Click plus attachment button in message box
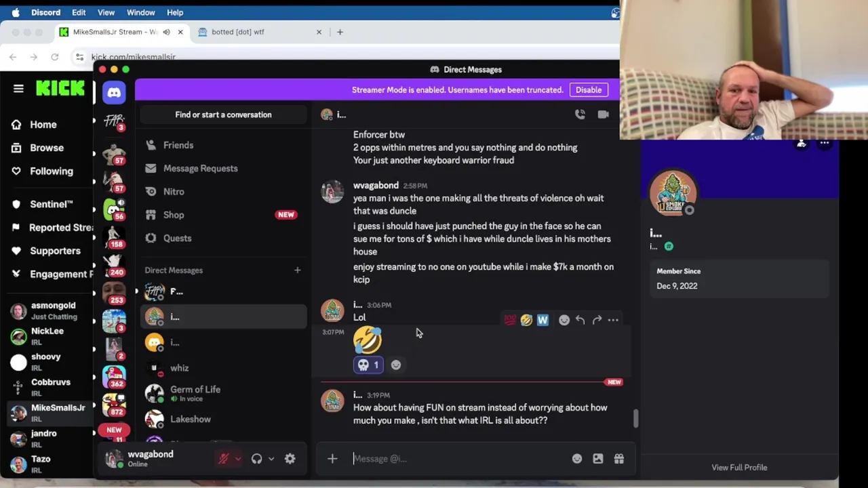 point(332,459)
